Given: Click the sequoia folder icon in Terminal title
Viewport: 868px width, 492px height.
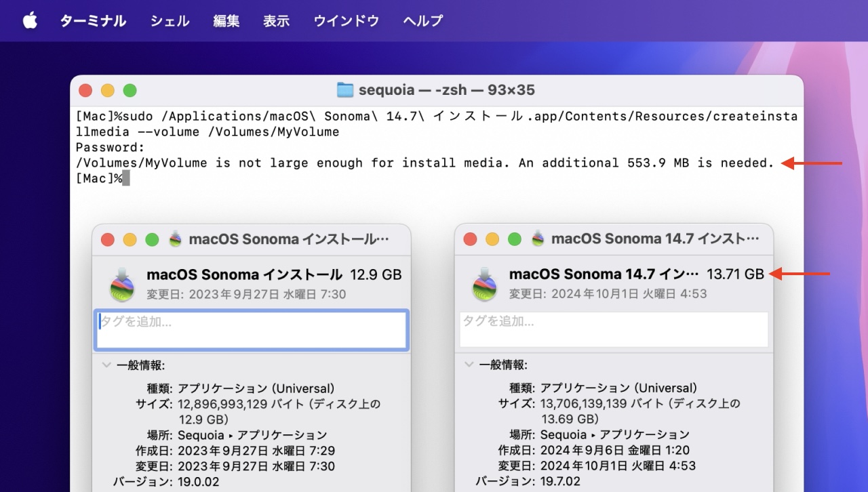Looking at the screenshot, I should click(x=345, y=90).
